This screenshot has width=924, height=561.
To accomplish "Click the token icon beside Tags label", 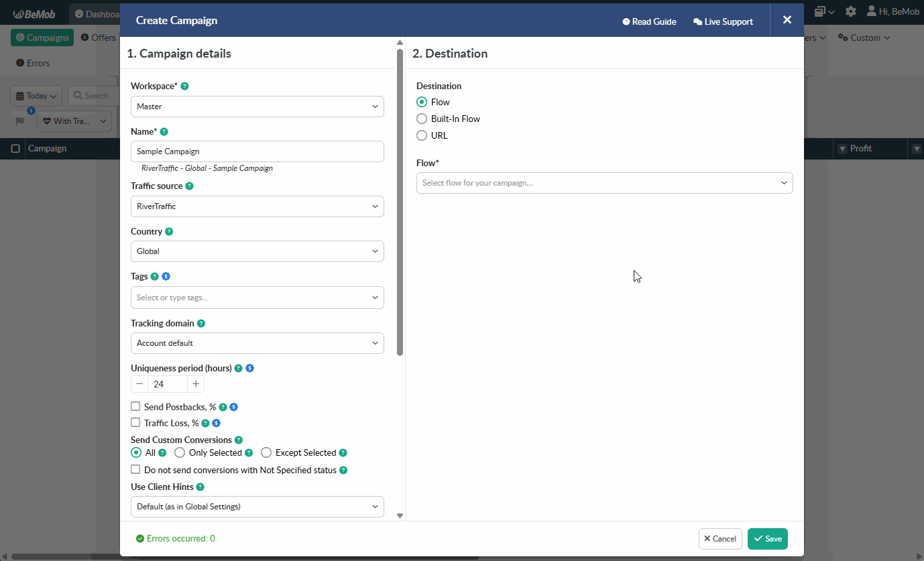I will (x=166, y=275).
